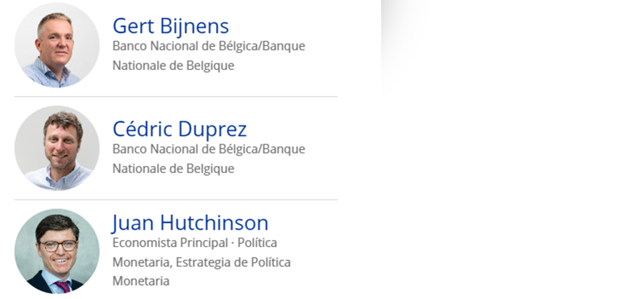Click Gert Bijnens' profile photo
644x299 pixels.
pos(57,46)
